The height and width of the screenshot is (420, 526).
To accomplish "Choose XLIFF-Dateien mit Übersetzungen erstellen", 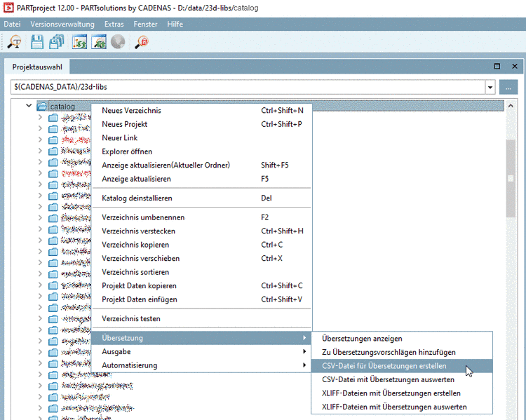I will pyautogui.click(x=402, y=393).
